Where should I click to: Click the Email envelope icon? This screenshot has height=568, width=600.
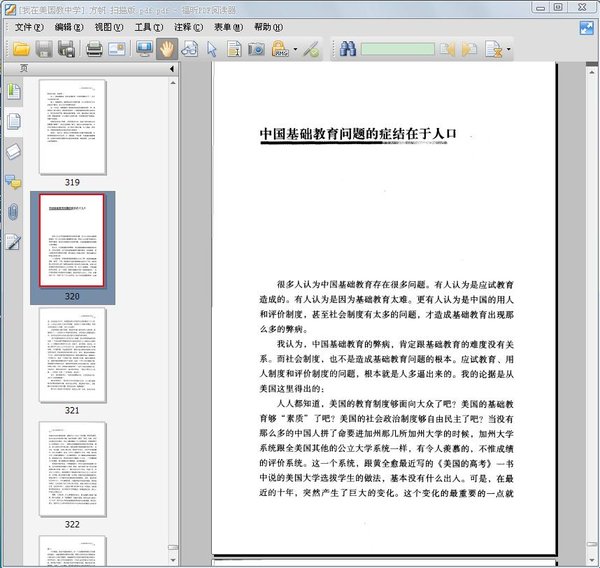117,48
